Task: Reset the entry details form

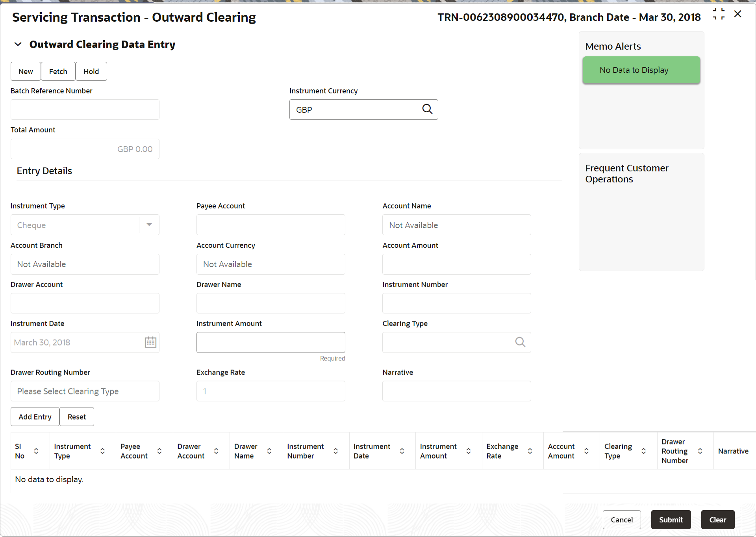Action: click(76, 417)
